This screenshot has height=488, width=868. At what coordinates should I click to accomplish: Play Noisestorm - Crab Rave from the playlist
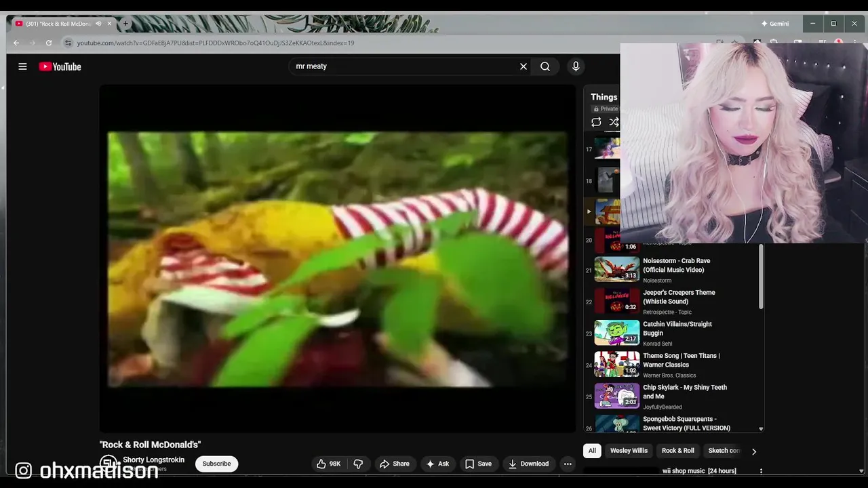pyautogui.click(x=676, y=265)
